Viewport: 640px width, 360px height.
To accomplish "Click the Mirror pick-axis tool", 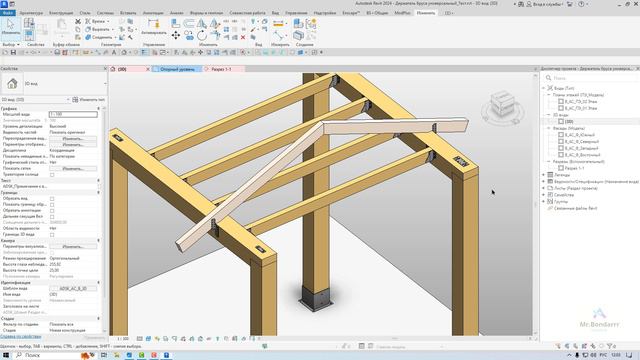I will tap(202, 24).
